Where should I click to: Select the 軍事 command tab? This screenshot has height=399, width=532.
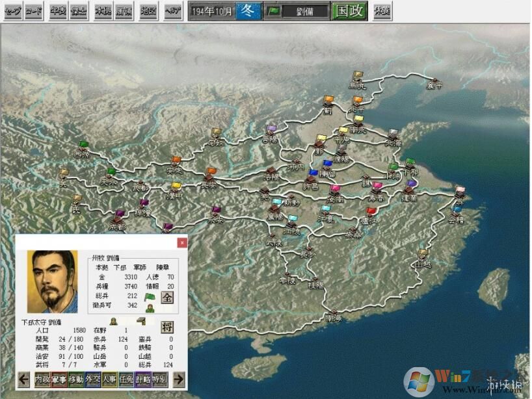coord(59,379)
